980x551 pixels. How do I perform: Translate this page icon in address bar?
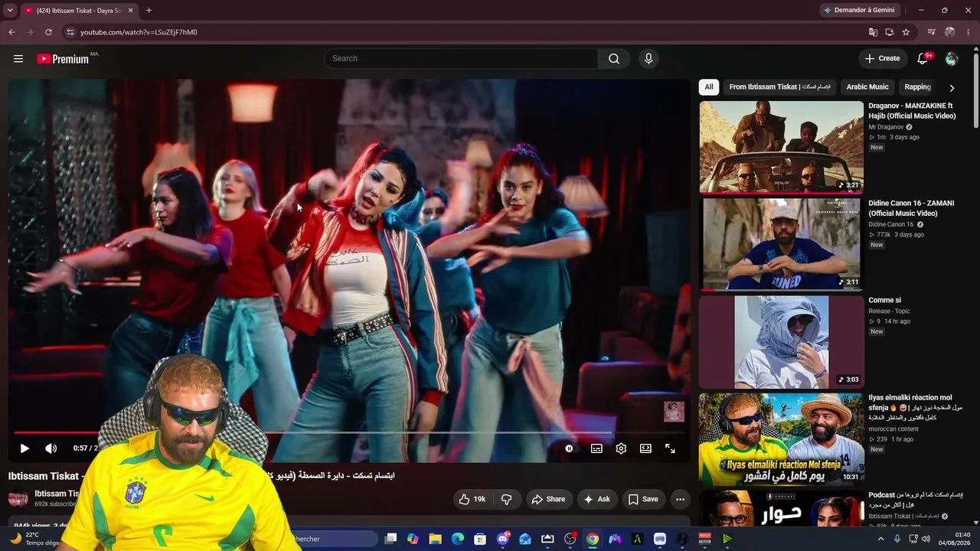point(873,32)
